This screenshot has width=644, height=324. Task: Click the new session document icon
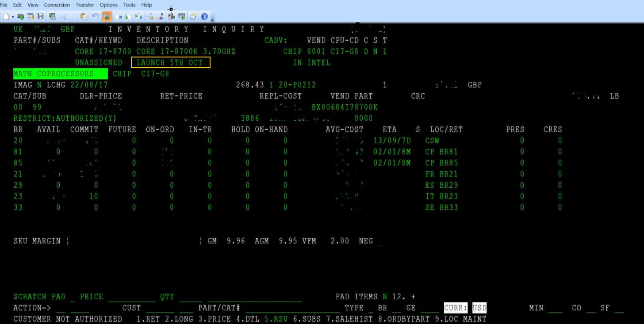[x=6, y=16]
